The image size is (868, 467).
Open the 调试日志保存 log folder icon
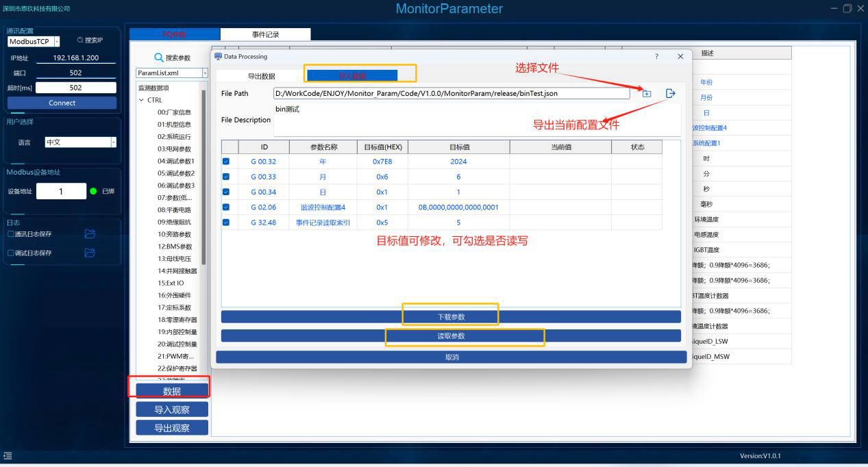tap(90, 253)
